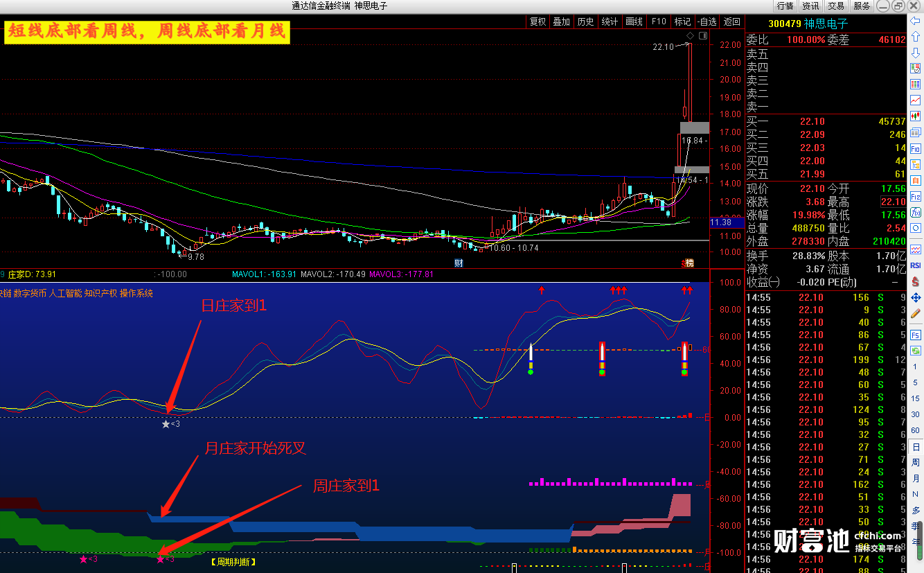Click the RSI indicator icon
The width and height of the screenshot is (924, 573).
916,265
